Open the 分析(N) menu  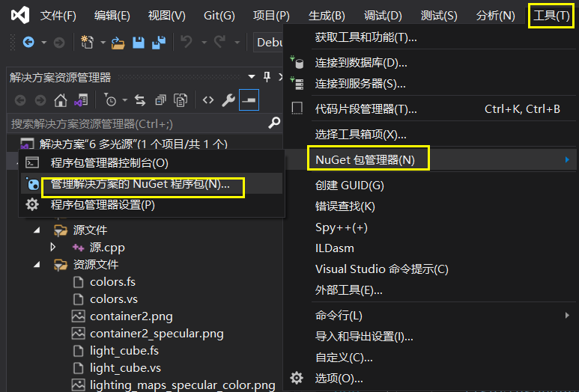pyautogui.click(x=496, y=16)
